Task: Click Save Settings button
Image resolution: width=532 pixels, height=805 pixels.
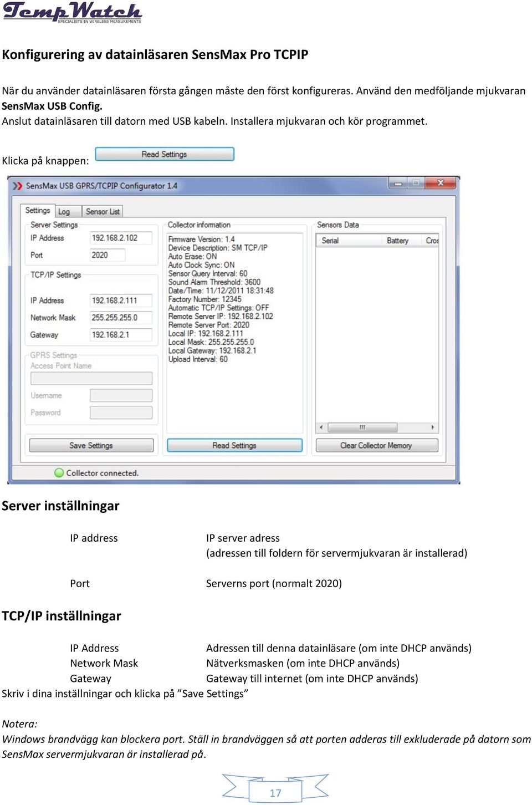Action: [x=91, y=445]
